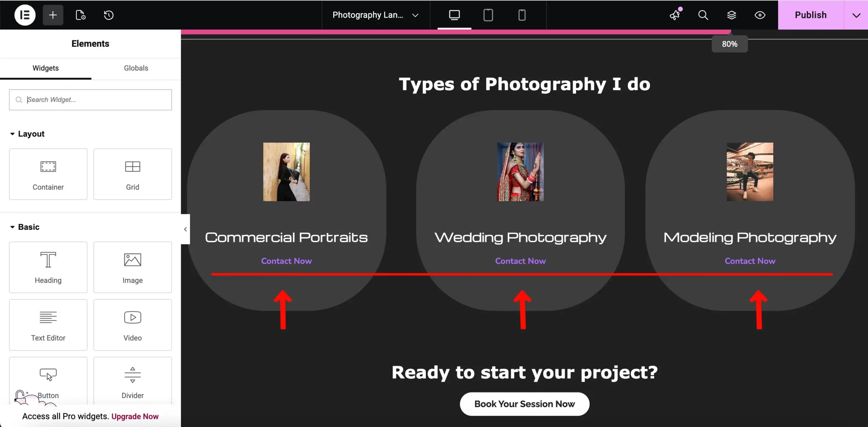868x427 pixels.
Task: Click the Add Element plus icon
Action: pos(53,15)
